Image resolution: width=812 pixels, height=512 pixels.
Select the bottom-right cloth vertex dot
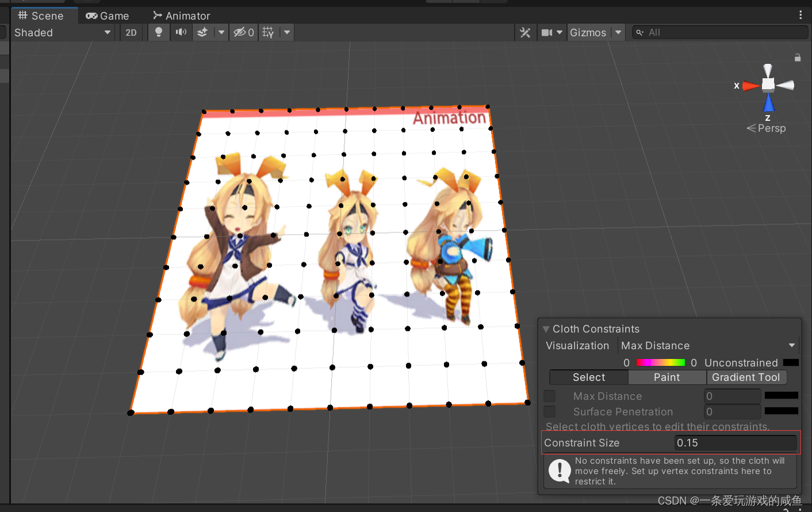pos(527,403)
